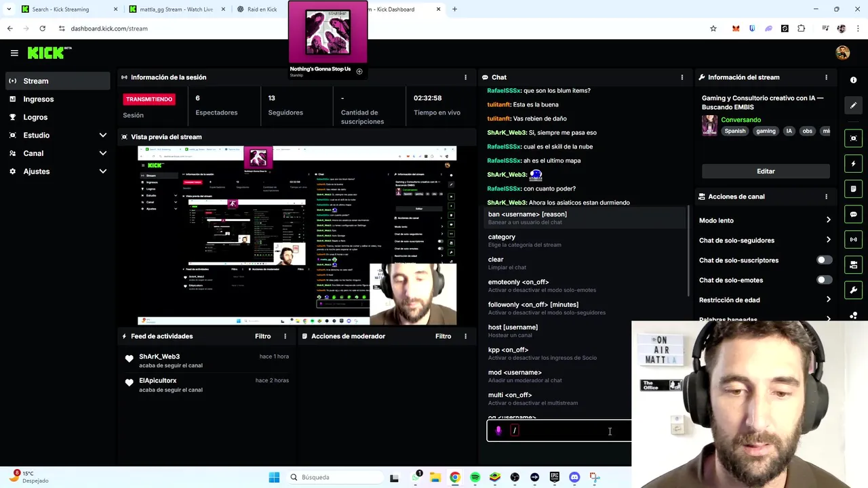Open Acciones de moderador options menu
Viewport: 868px width, 488px height.
point(465,336)
